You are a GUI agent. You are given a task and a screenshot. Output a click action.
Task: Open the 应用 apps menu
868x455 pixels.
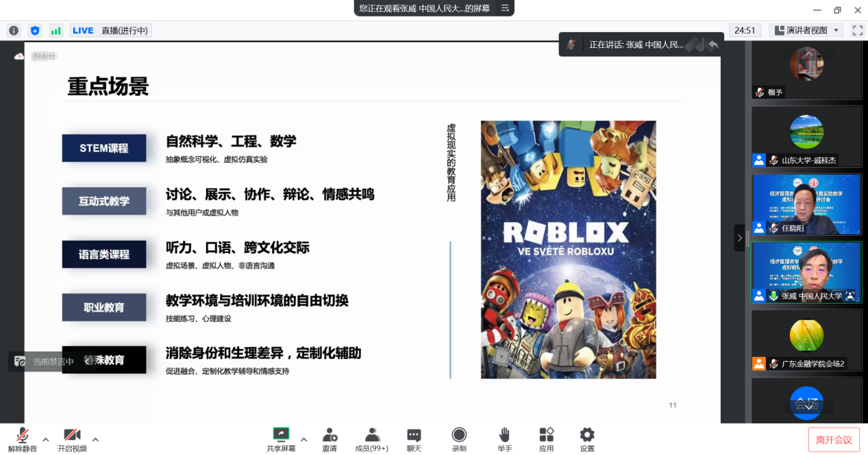coord(546,440)
